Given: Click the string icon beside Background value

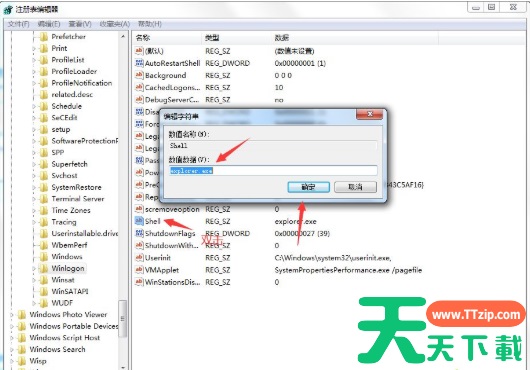Looking at the screenshot, I should pos(139,75).
